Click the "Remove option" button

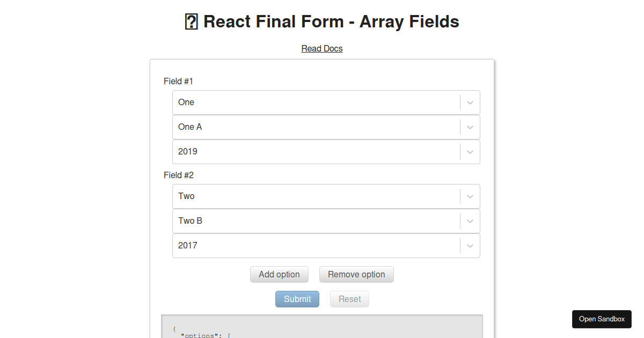pyautogui.click(x=356, y=274)
